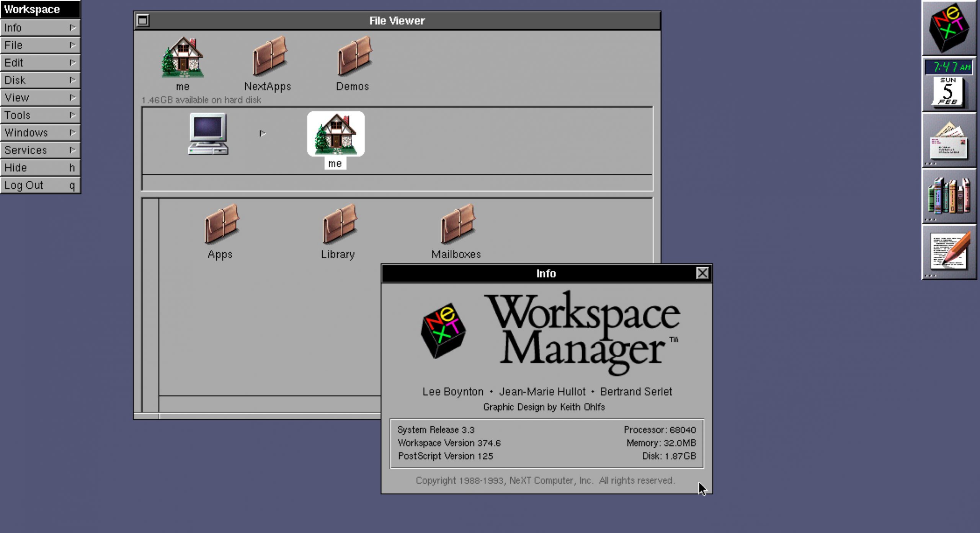980x533 pixels.
Task: Click 'Graphic Design by Keith Ohlfs' text
Action: pyautogui.click(x=544, y=407)
